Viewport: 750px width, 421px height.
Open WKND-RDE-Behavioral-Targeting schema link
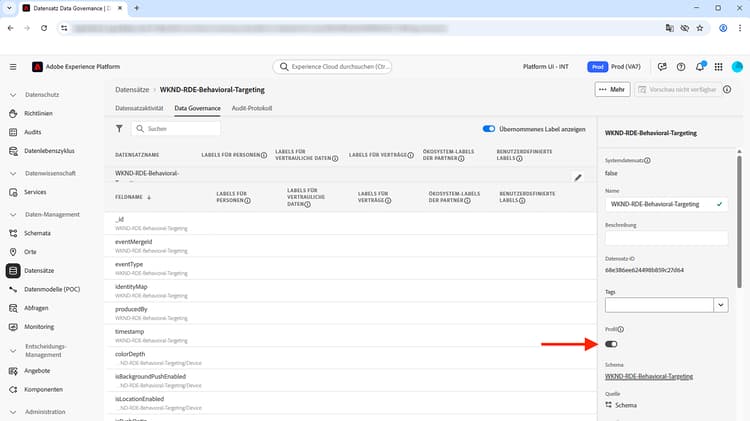[x=649, y=377]
